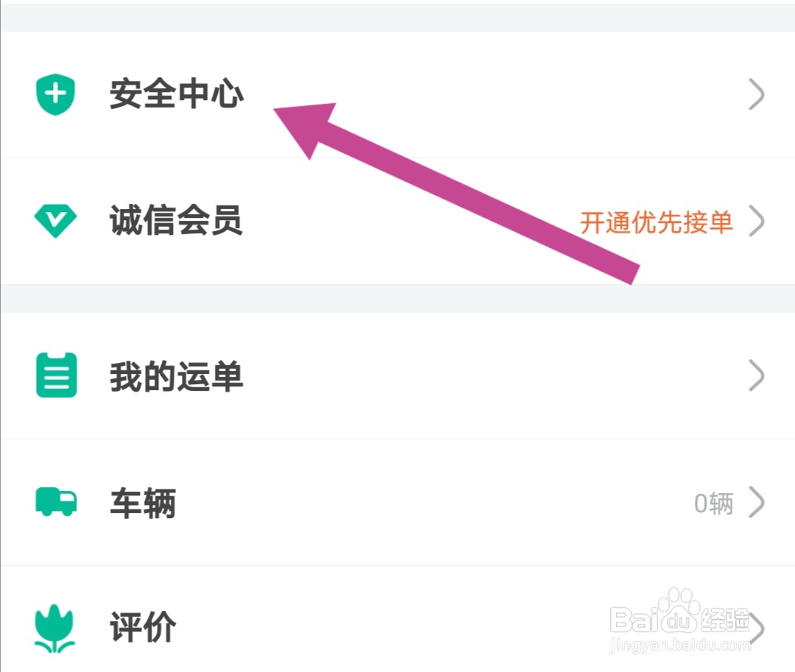Tap the chevron beside 开通优先接单
795x672 pixels.
756,221
